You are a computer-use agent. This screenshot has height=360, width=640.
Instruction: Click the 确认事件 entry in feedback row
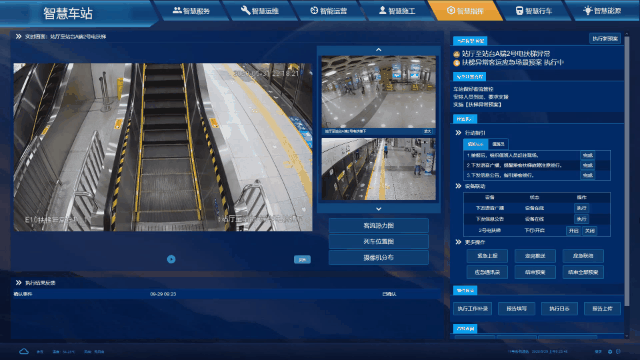click(x=23, y=294)
